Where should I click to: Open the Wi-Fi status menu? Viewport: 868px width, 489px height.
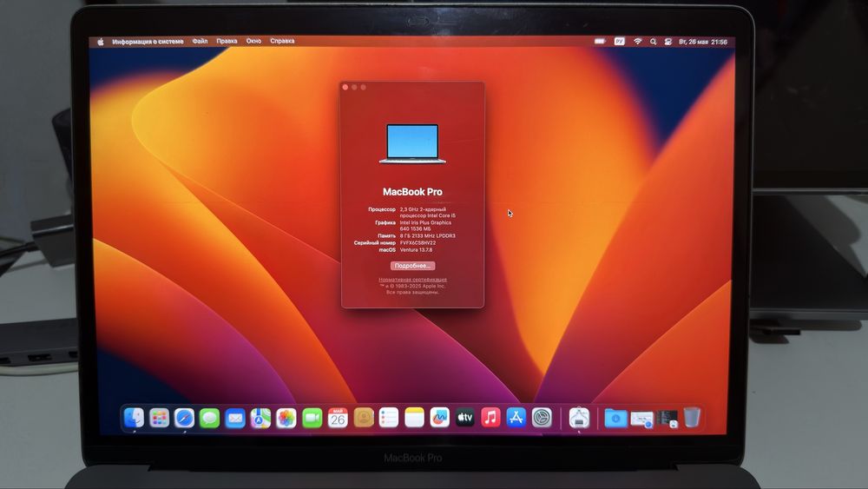click(x=638, y=42)
